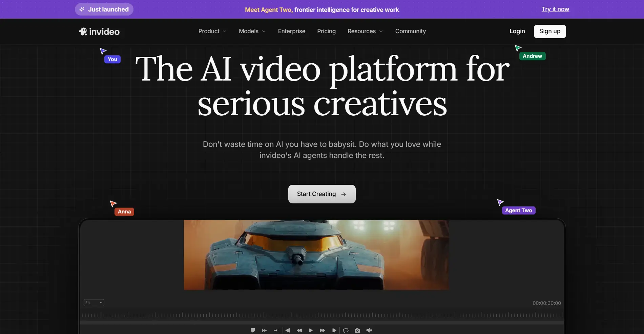Expand the Models dropdown menu
Screen dimensions: 644x334
252,31
